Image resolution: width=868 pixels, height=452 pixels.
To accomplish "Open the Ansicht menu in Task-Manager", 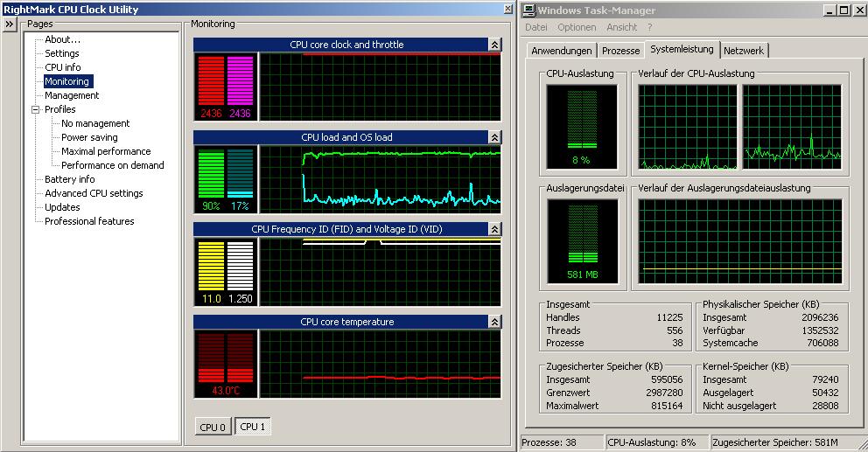I will click(x=621, y=27).
